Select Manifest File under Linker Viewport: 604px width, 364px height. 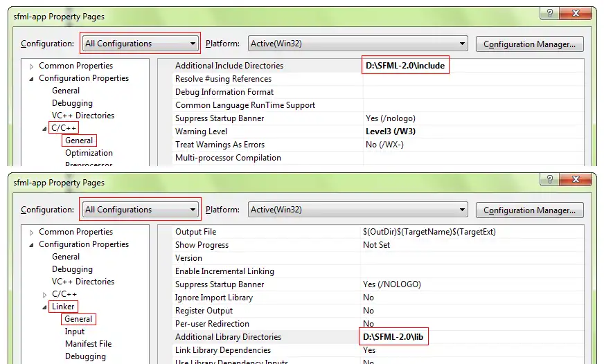pos(88,344)
